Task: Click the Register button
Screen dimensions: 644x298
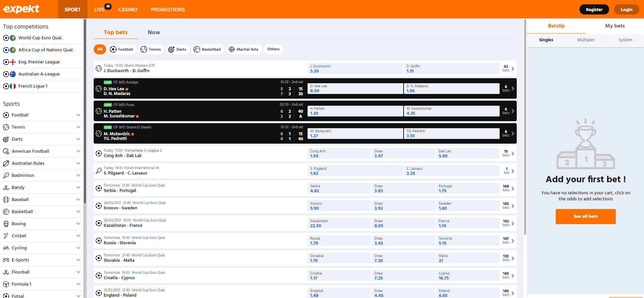Action: pos(594,9)
